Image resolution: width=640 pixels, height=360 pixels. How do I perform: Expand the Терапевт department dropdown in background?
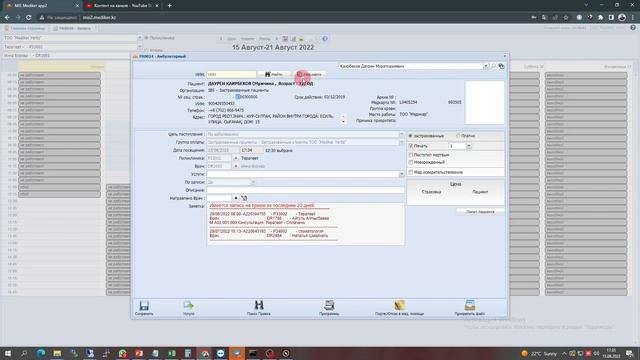click(140, 47)
